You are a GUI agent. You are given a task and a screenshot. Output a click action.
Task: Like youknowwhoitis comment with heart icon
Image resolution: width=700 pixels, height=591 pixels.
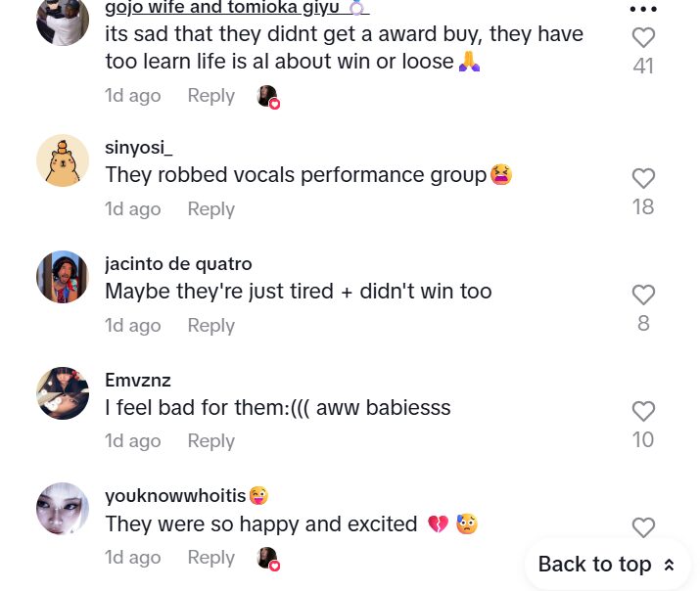click(643, 527)
